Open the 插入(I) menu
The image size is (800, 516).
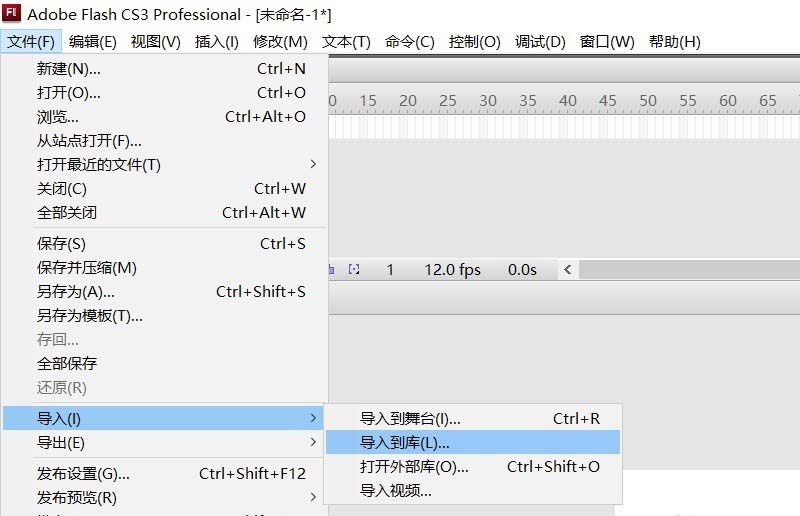pyautogui.click(x=217, y=41)
